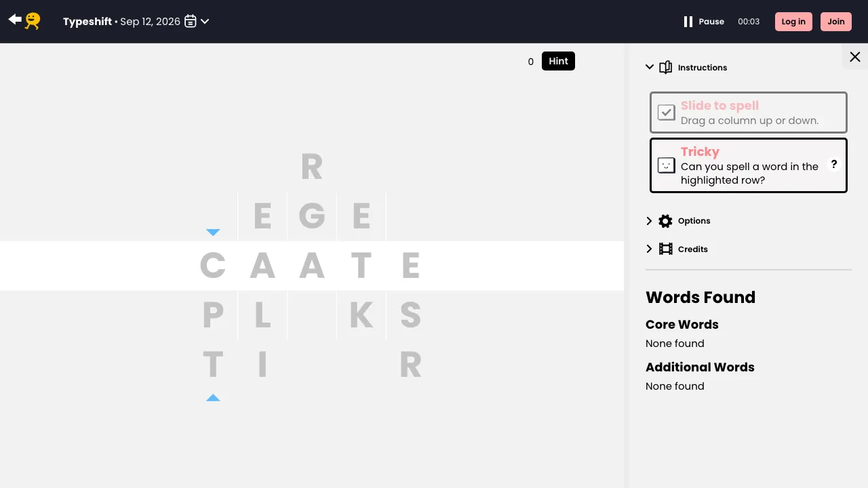Go back using the white arrow
Screen dimensions: 868x488
(15, 20)
